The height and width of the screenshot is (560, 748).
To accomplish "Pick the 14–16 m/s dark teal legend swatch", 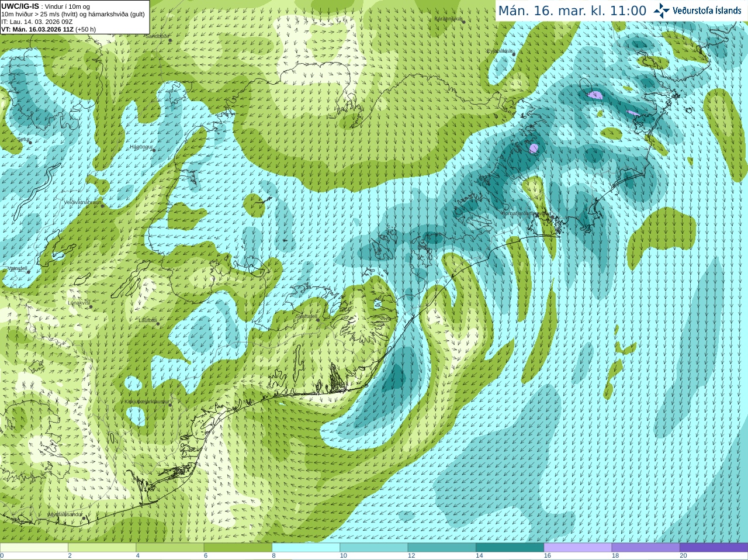I will (x=510, y=548).
